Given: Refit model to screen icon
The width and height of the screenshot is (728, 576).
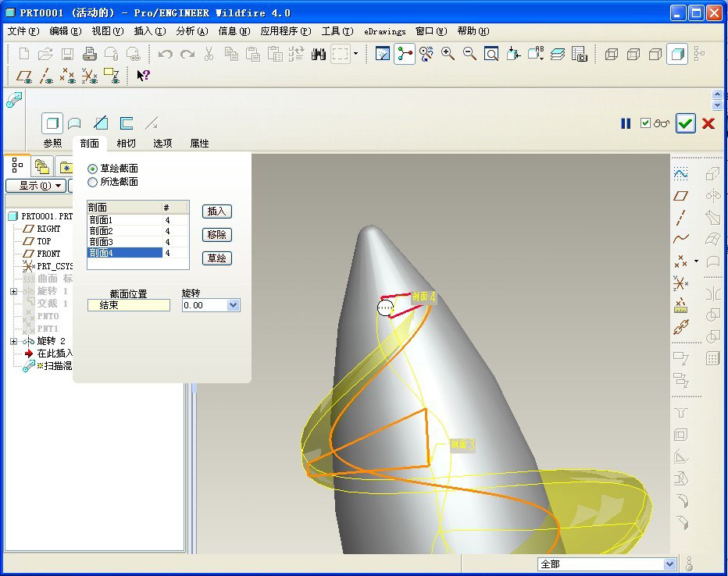Looking at the screenshot, I should (491, 54).
